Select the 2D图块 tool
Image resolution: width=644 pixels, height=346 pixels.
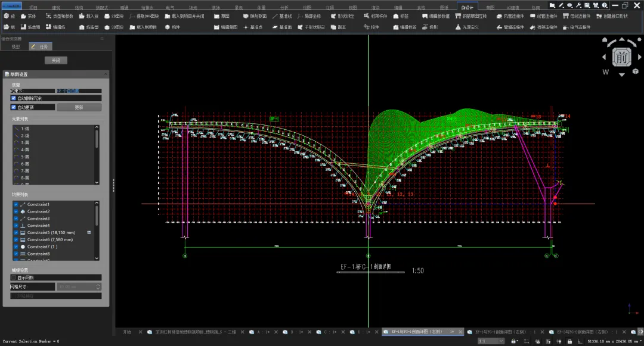[114, 16]
